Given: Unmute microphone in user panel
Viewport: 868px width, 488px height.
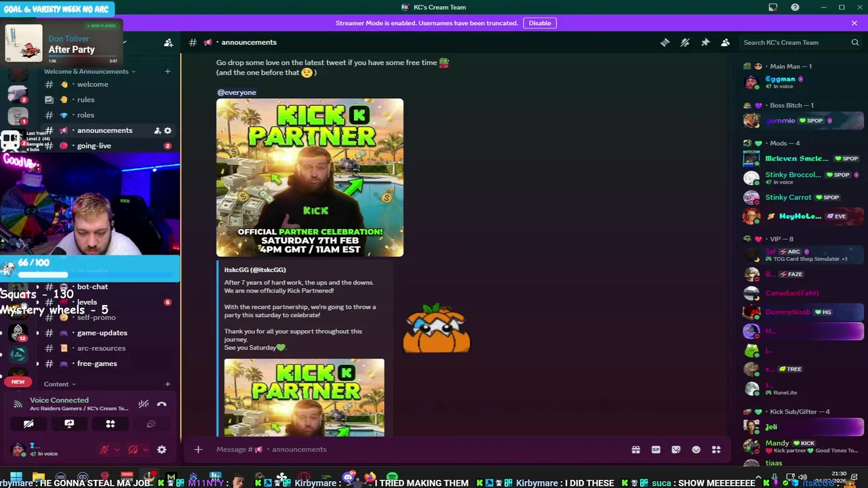Looking at the screenshot, I should 104,449.
